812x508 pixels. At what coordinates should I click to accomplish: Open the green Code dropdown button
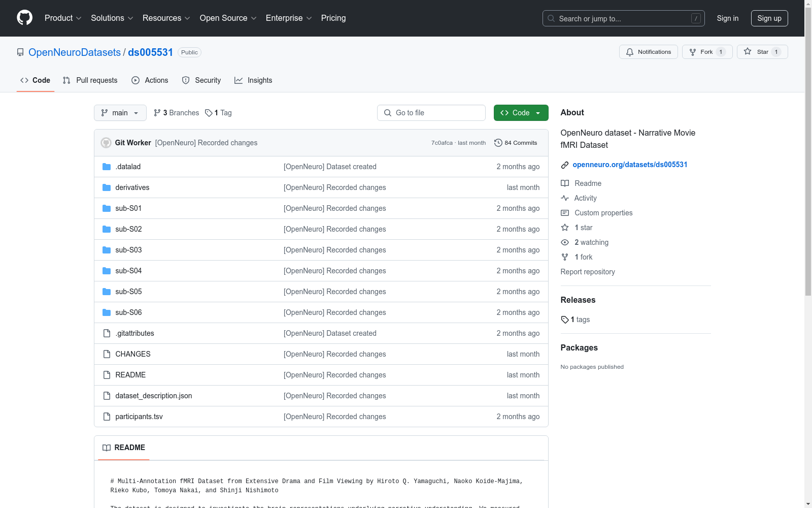pos(521,113)
